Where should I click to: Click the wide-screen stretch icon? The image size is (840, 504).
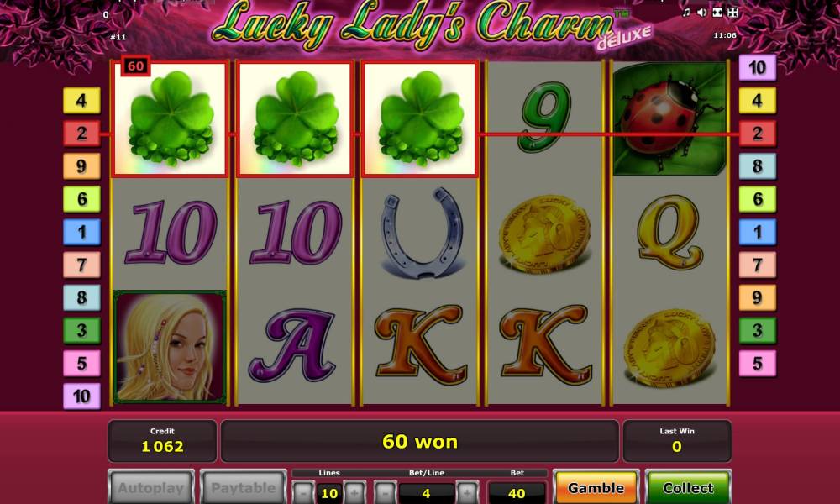click(x=717, y=13)
